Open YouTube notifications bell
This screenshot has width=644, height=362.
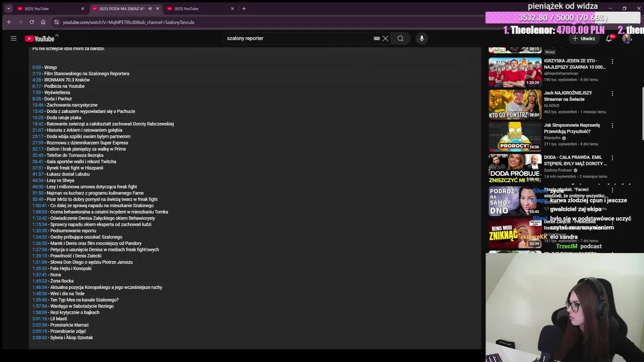609,38
